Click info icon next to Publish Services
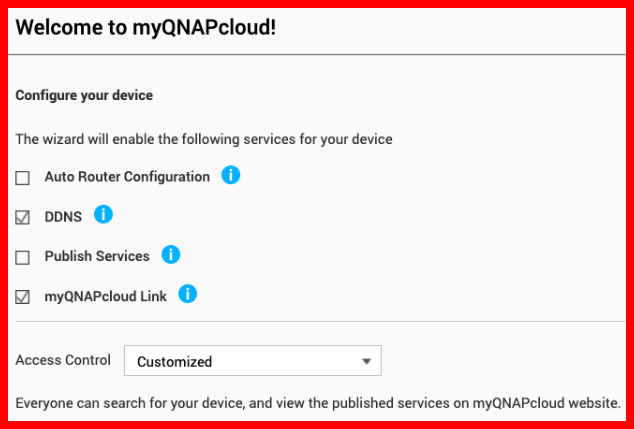This screenshot has height=429, width=634. 171,254
